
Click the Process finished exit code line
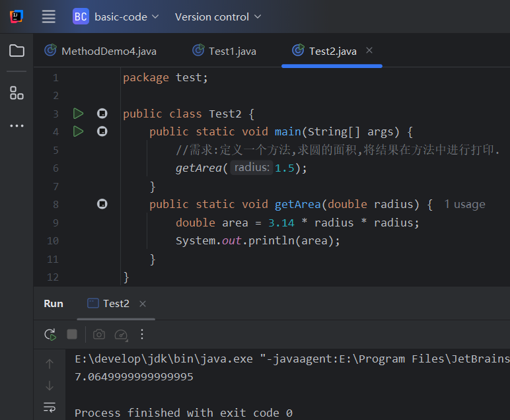click(x=184, y=413)
